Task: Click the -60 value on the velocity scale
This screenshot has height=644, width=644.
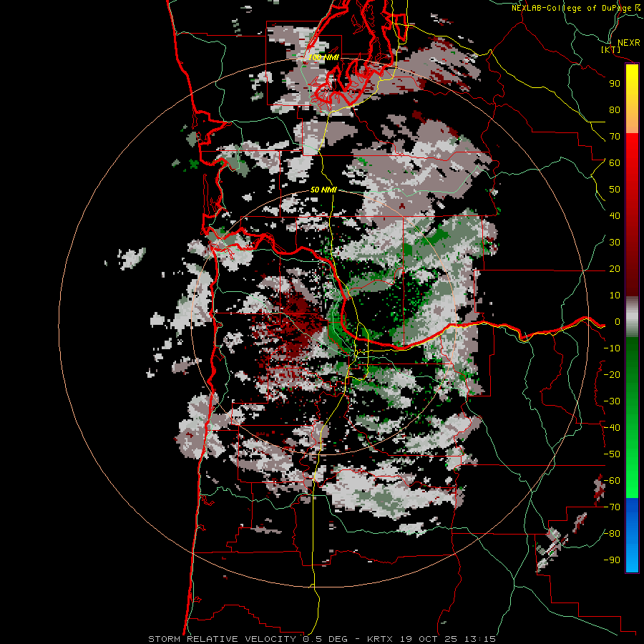Action: click(x=612, y=481)
